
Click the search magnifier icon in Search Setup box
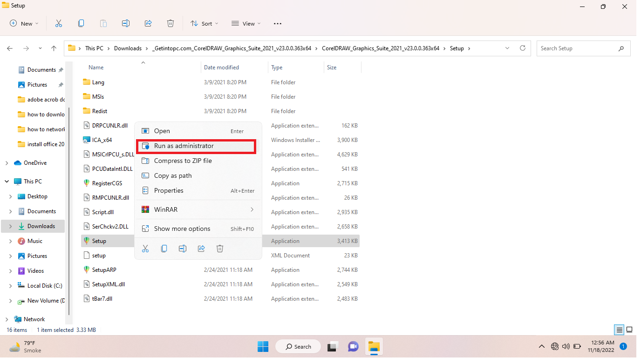(621, 48)
